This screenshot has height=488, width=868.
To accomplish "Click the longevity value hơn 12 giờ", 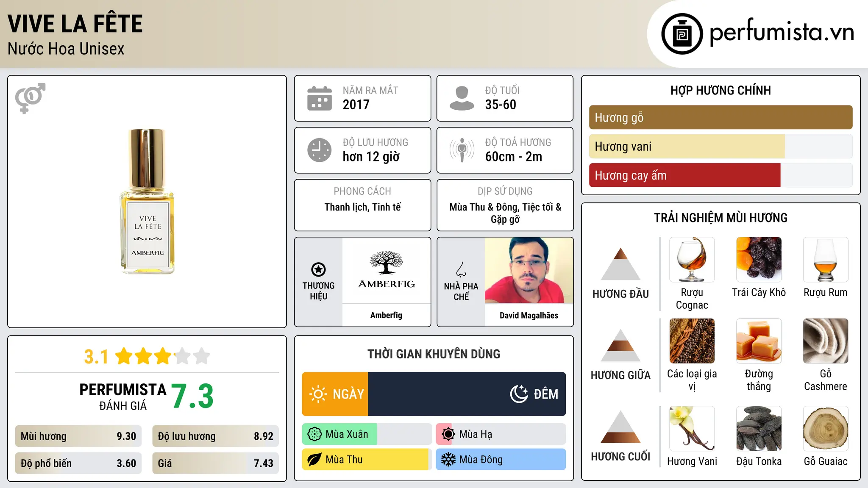I will (x=371, y=157).
